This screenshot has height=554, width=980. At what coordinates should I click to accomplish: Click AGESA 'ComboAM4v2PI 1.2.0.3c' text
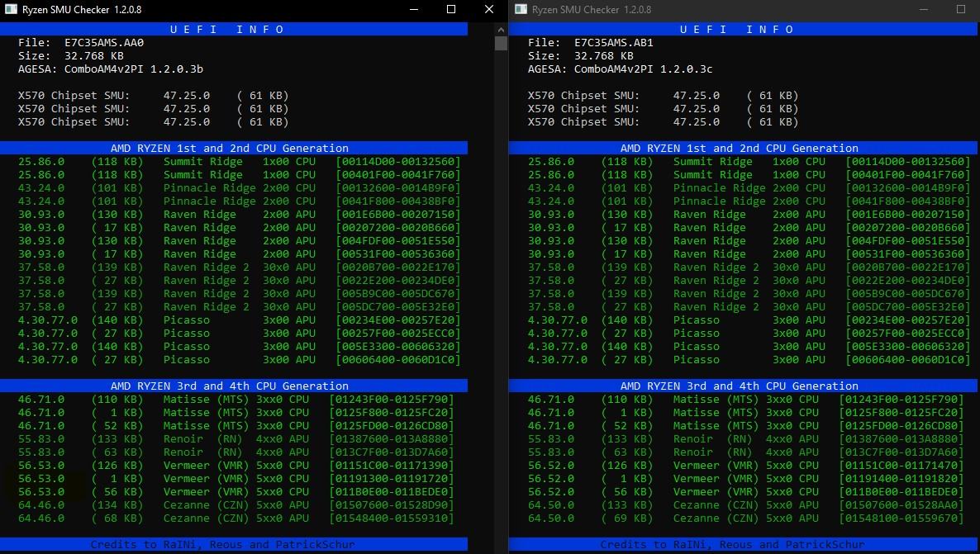[644, 69]
